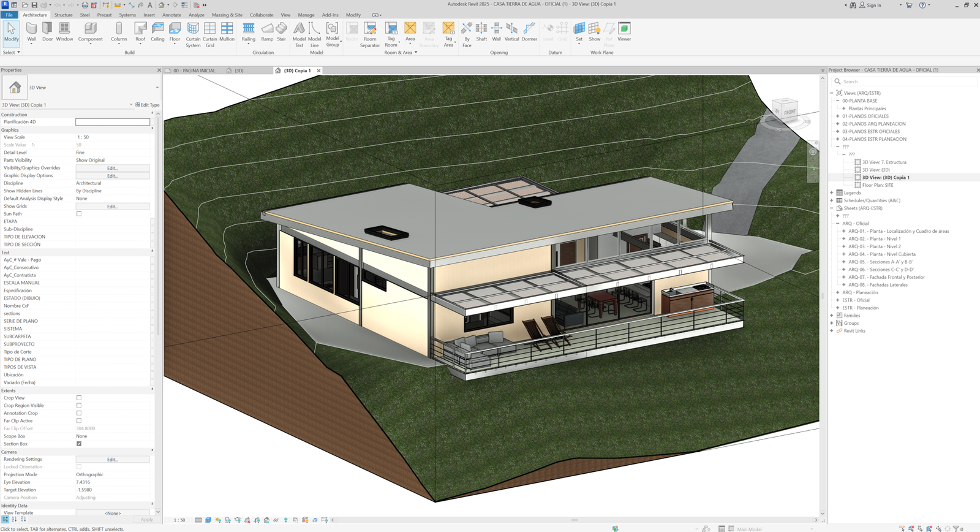The width and height of the screenshot is (980, 532).
Task: Select the By Face opening tool
Action: click(467, 35)
